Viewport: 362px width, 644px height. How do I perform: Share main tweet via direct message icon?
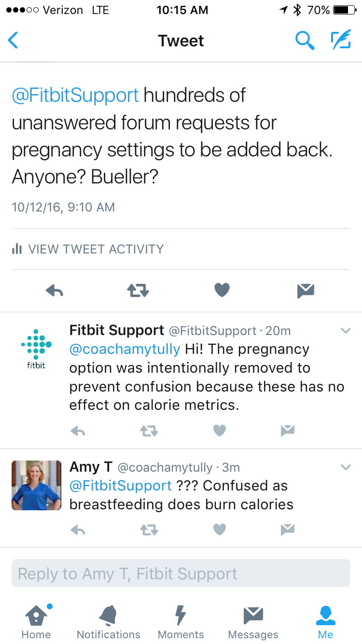[306, 290]
